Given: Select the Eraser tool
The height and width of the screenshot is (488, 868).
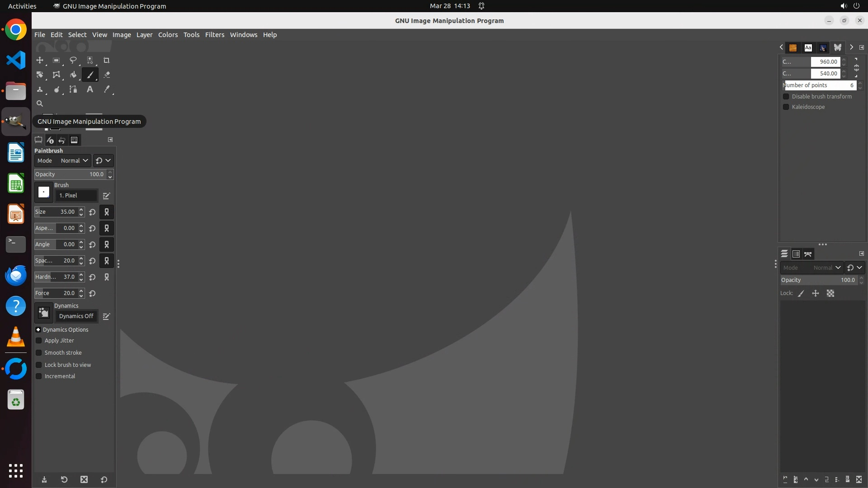Looking at the screenshot, I should coord(106,75).
